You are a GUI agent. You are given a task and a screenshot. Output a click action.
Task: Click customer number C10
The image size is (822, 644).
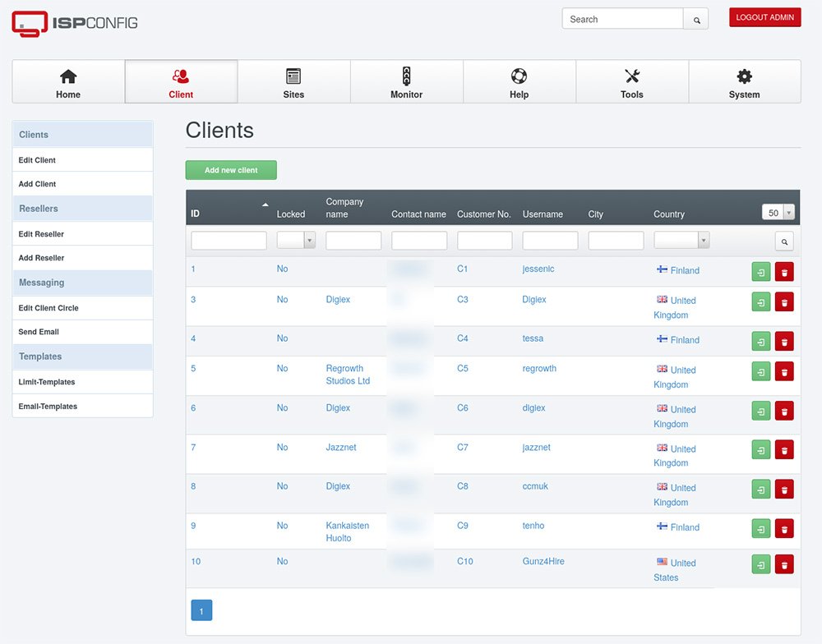pos(465,561)
